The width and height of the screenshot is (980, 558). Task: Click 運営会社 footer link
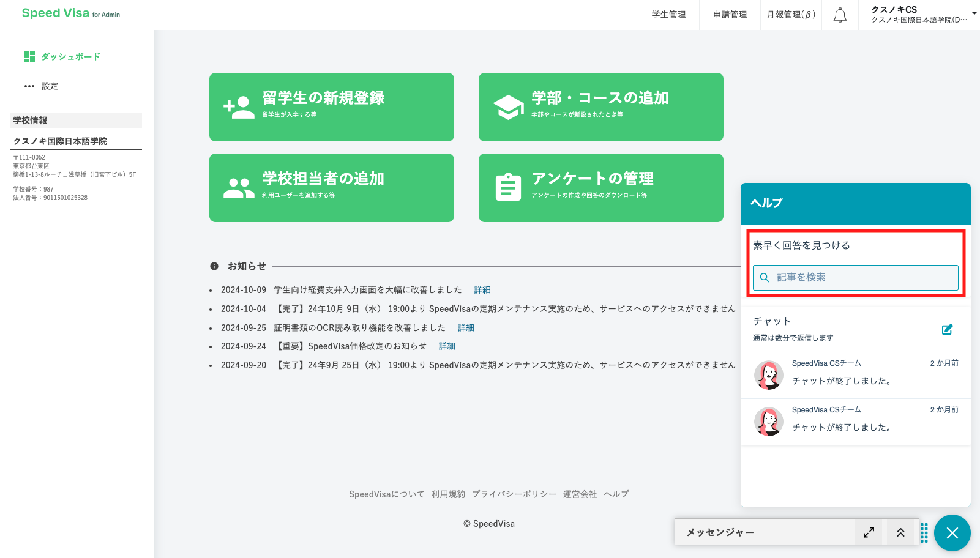(x=580, y=494)
